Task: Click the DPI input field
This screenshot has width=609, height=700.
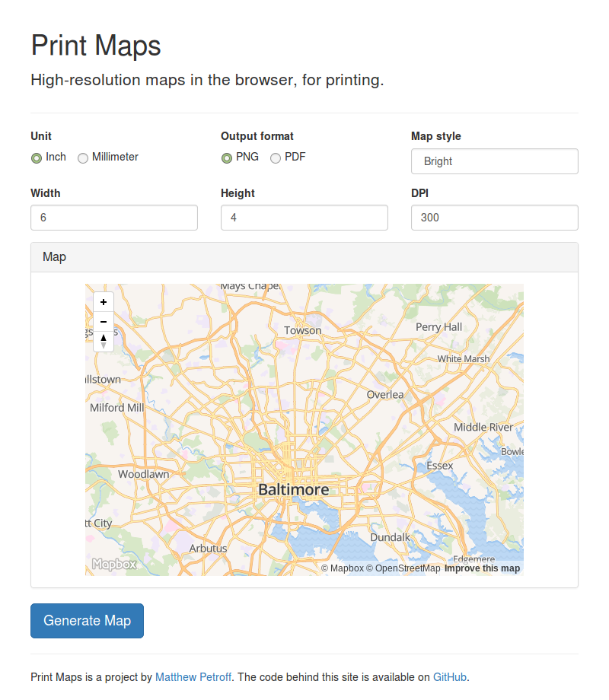Action: 494,218
